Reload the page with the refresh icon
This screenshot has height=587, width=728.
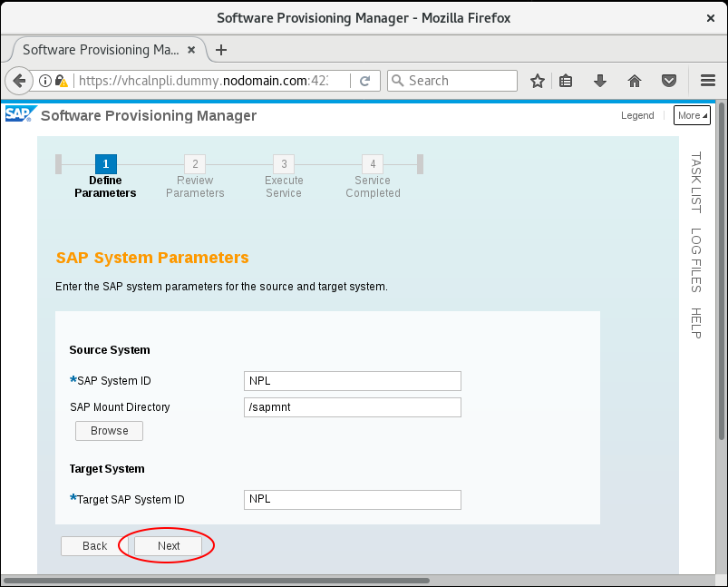pyautogui.click(x=365, y=81)
